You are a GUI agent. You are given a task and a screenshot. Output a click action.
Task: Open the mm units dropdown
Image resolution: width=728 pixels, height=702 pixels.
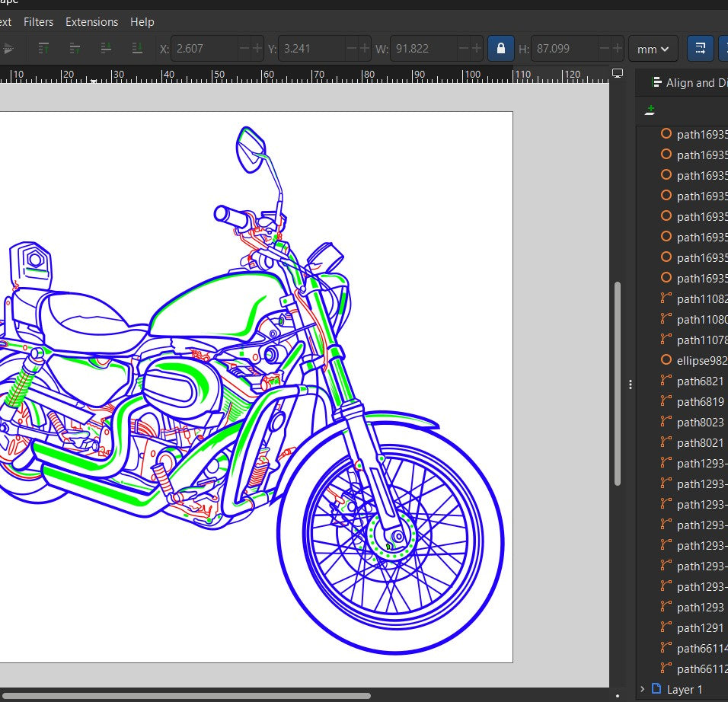pyautogui.click(x=653, y=48)
